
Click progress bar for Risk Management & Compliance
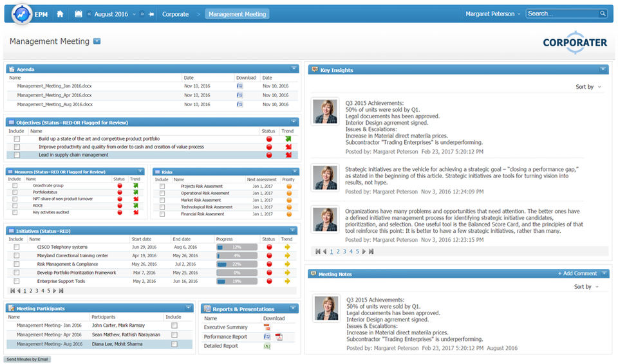point(237,264)
